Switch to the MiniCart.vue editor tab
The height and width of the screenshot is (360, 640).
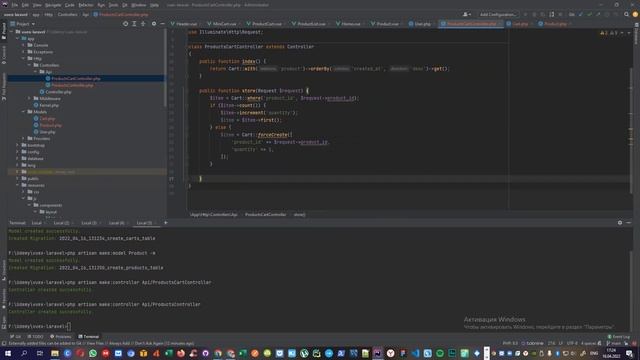point(222,24)
